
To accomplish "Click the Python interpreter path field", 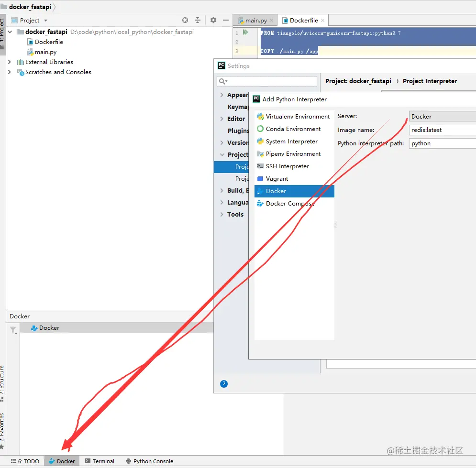I will (443, 143).
